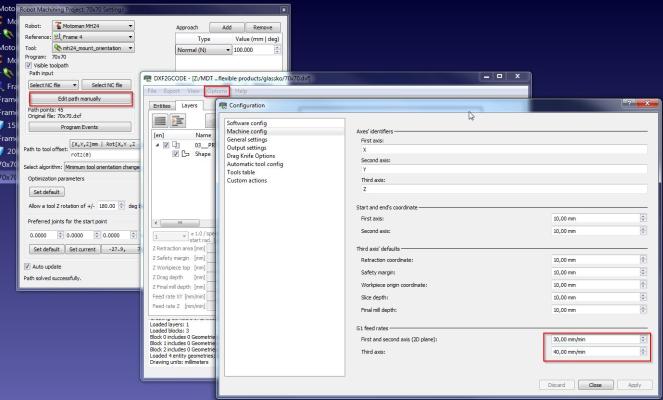
Task: Click the Close button in Configuration dialog
Action: click(x=594, y=384)
